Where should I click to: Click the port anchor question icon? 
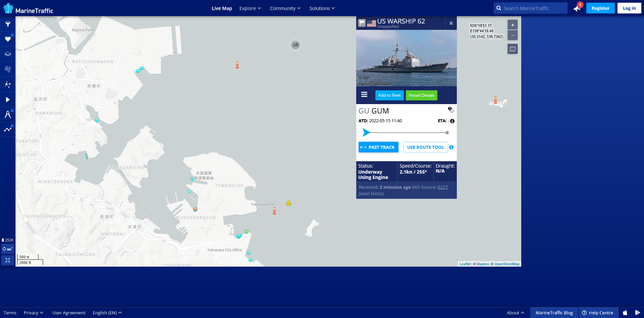(x=451, y=110)
